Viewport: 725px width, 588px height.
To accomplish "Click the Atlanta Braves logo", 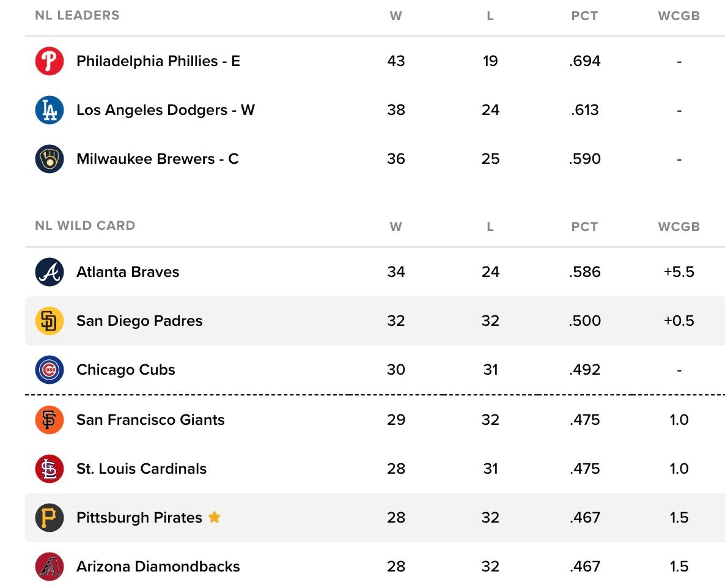I will pyautogui.click(x=50, y=272).
